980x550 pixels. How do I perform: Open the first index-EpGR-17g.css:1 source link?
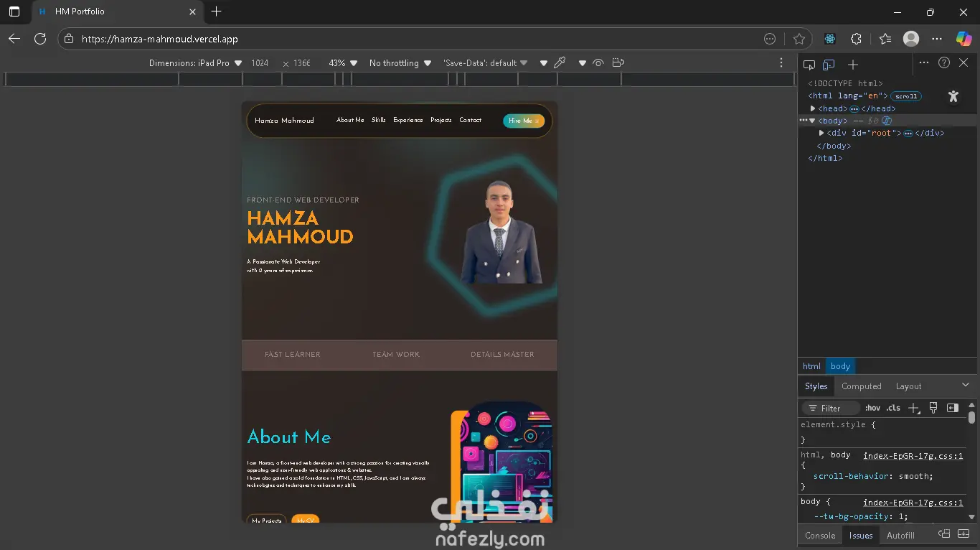tap(913, 455)
